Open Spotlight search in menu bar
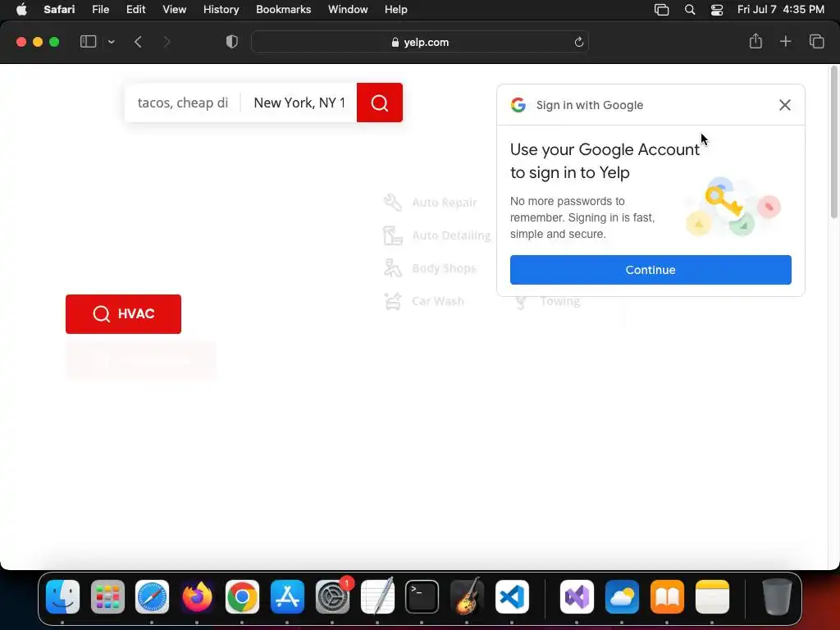Viewport: 840px width, 630px height. pos(689,9)
